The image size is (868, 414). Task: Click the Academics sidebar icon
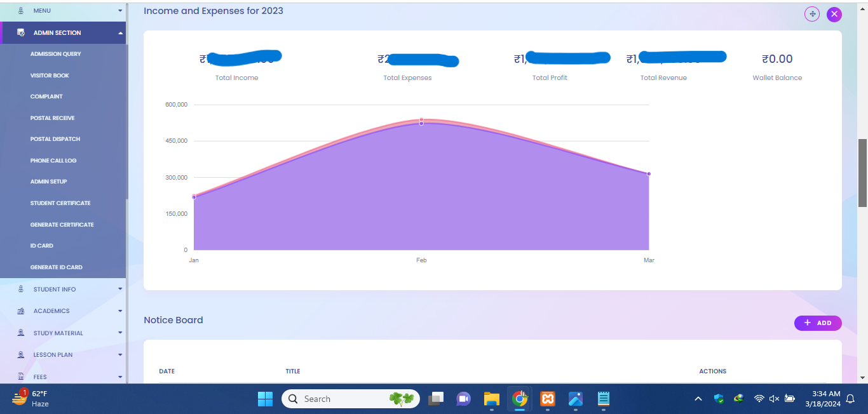click(21, 311)
